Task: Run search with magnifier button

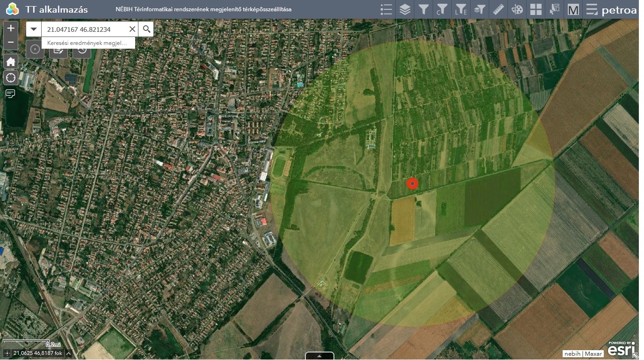Action: (x=146, y=29)
